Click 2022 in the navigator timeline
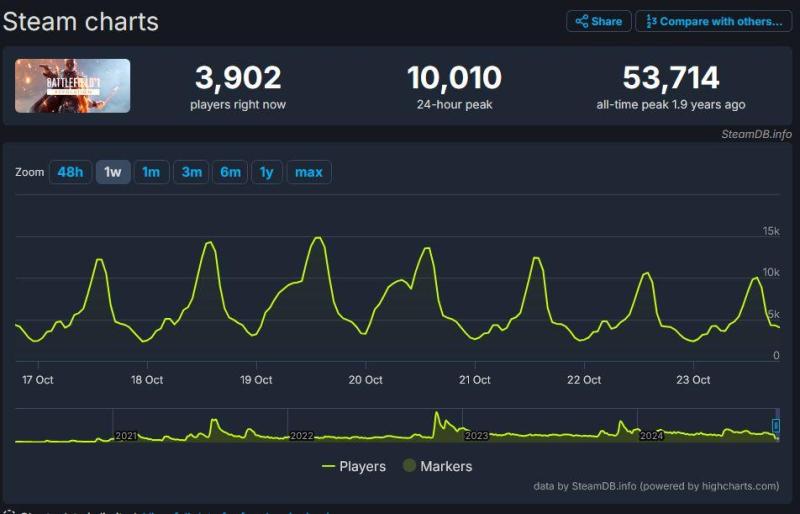 pyautogui.click(x=301, y=436)
